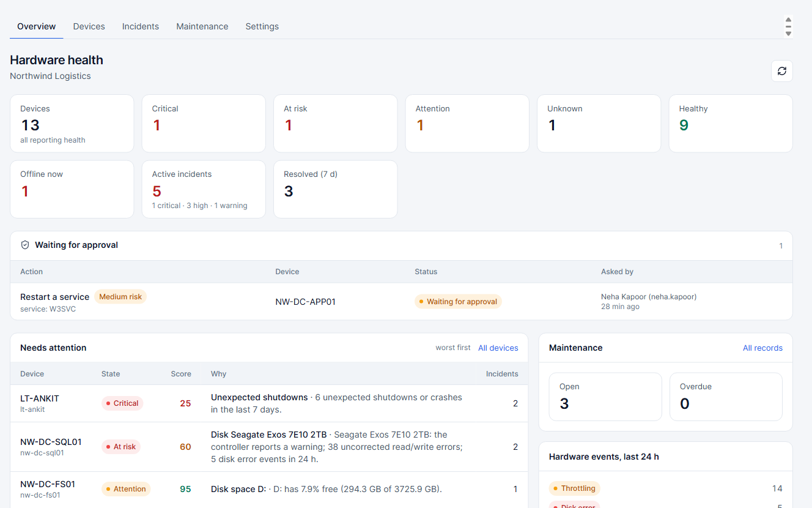This screenshot has height=508, width=812.
Task: Open the Incidents tab
Action: (x=141, y=26)
